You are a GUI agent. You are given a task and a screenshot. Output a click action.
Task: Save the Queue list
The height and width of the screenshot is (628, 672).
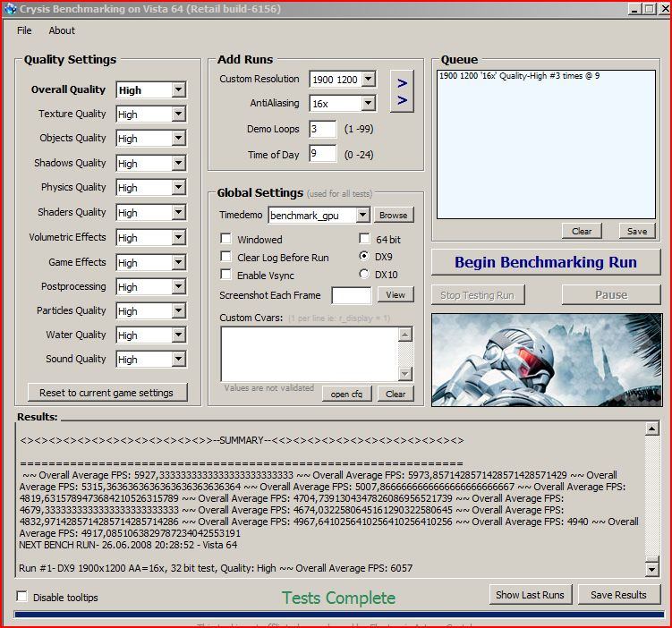pos(637,231)
